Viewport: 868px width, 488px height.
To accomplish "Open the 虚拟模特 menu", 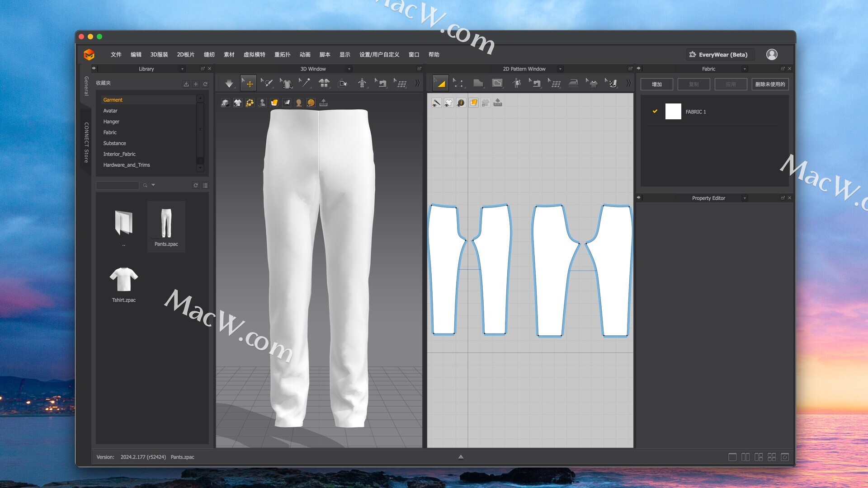I will pyautogui.click(x=254, y=55).
